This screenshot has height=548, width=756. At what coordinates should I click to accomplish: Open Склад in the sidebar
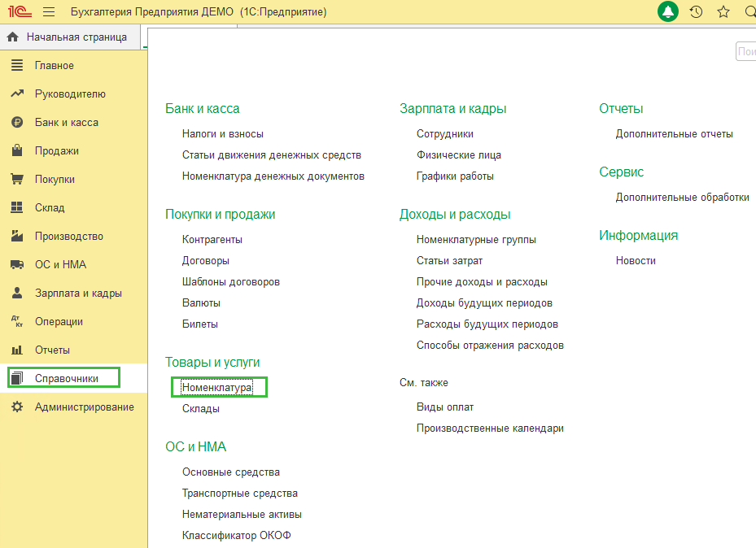[x=50, y=207]
